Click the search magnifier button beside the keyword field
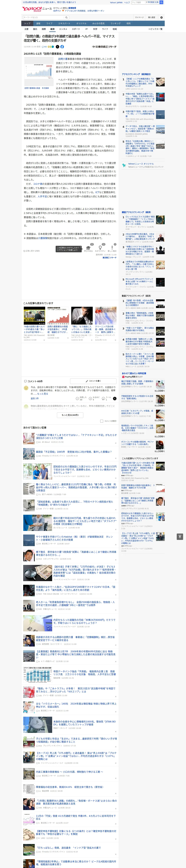The image size is (186, 868). coord(66,18)
